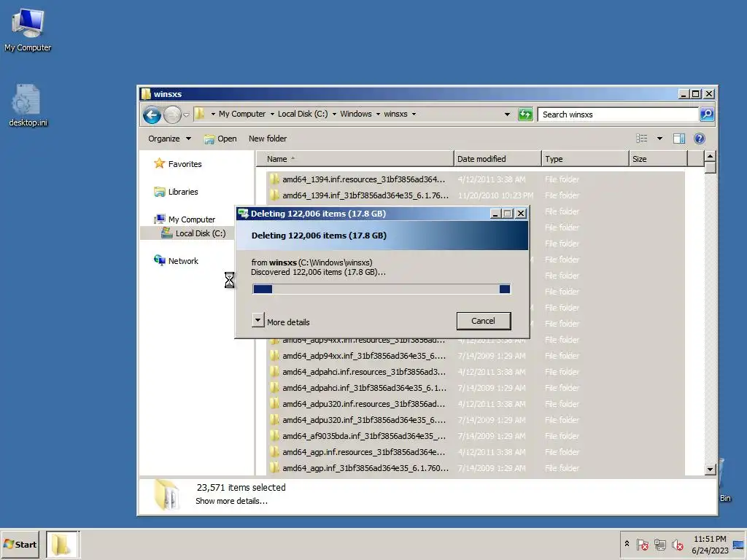The height and width of the screenshot is (560, 747).
Task: Sort files by the Name column
Action: (355, 158)
